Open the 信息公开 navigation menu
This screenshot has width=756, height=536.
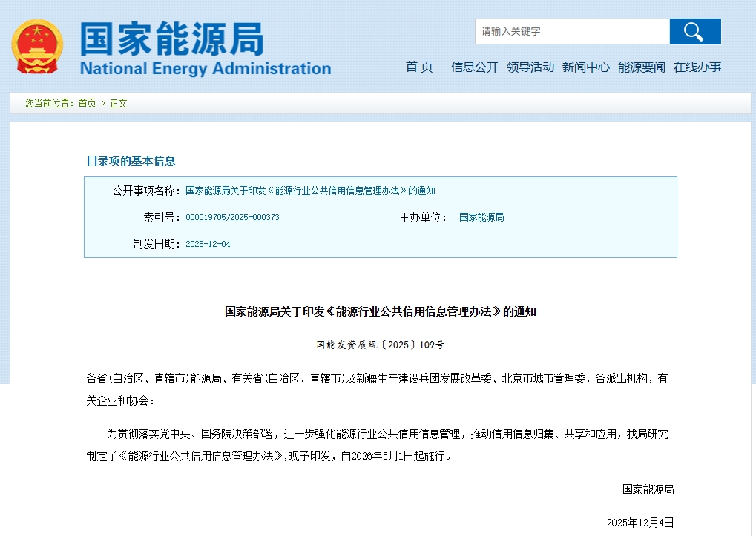click(x=475, y=67)
